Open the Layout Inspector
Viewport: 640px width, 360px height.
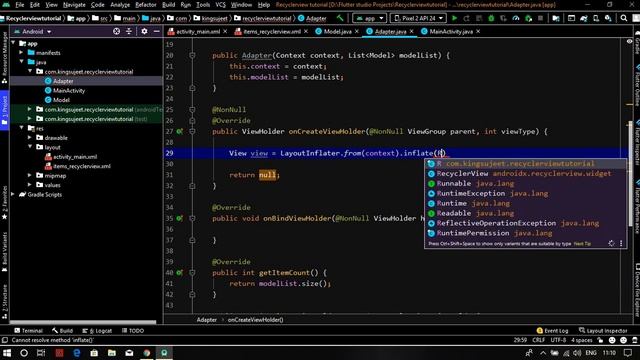(603, 331)
